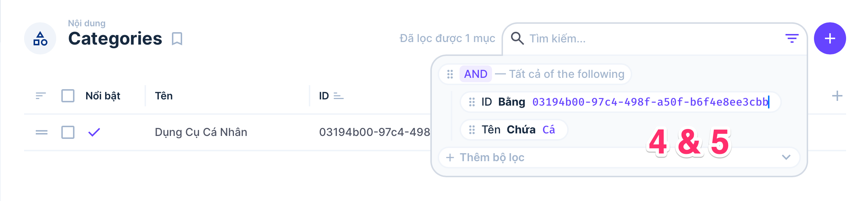
Task: Toggle the AND logical operator
Action: point(476,74)
